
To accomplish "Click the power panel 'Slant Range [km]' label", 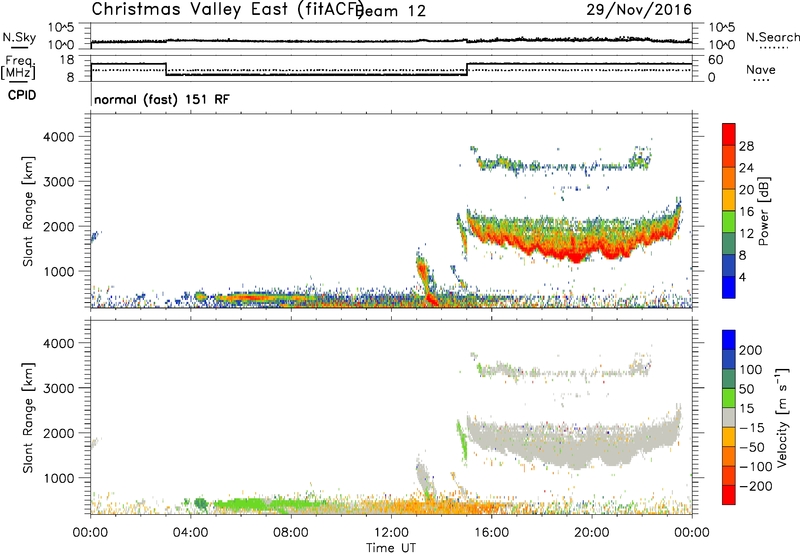I will pyautogui.click(x=28, y=211).
